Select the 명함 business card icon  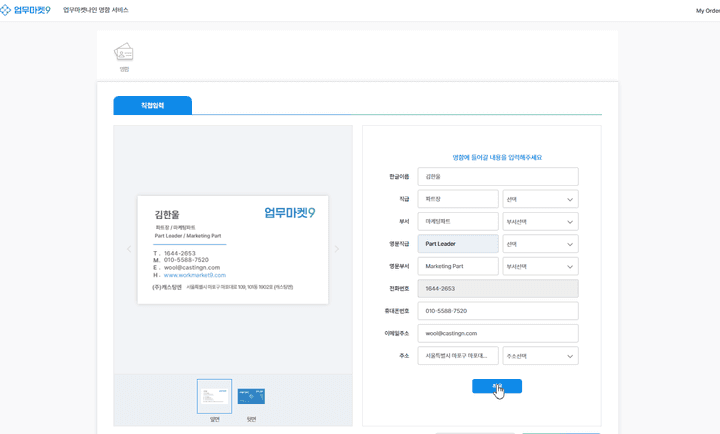pyautogui.click(x=124, y=57)
